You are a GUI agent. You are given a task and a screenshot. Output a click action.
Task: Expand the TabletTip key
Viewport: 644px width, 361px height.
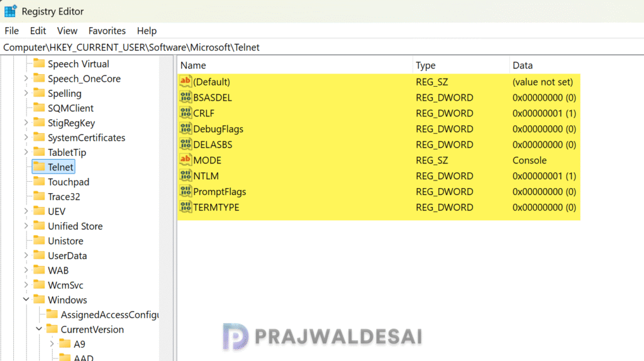point(26,152)
